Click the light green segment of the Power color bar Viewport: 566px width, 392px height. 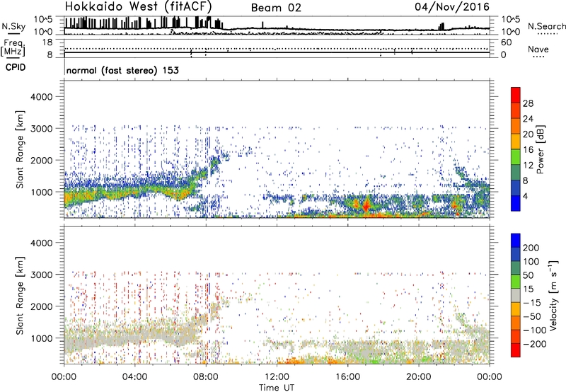[516, 156]
